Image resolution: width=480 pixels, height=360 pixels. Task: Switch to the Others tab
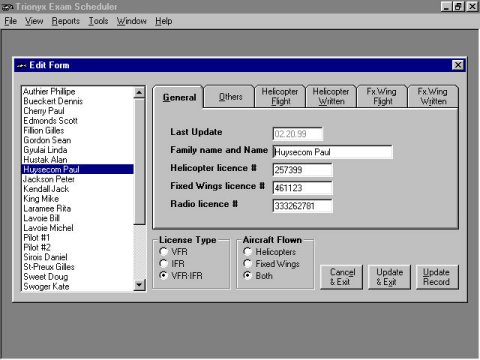[230, 97]
